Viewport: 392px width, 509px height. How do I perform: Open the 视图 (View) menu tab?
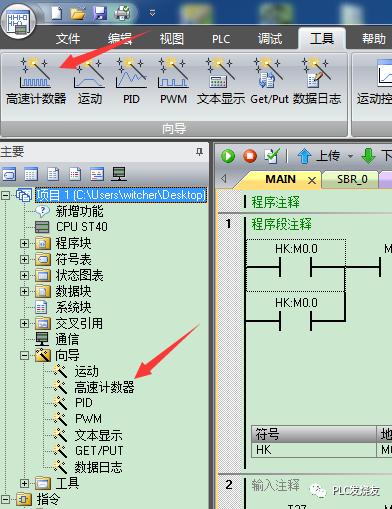pos(172,39)
